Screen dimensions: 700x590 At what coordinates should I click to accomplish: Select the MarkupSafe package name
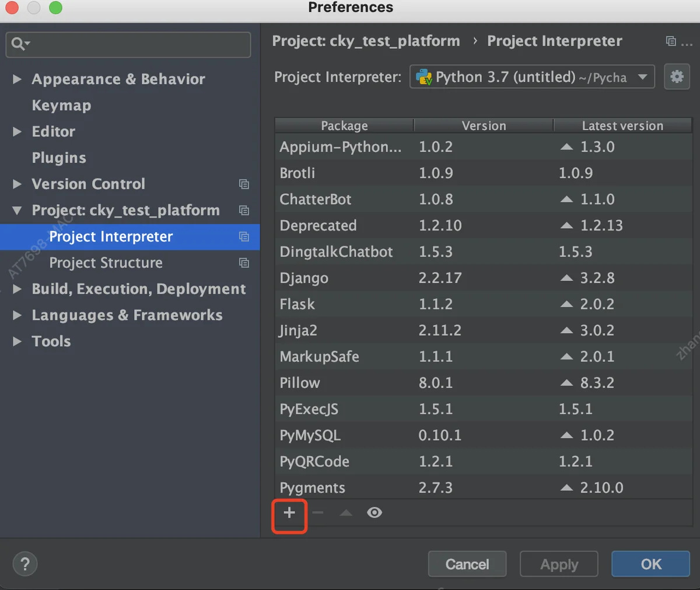[x=319, y=357]
